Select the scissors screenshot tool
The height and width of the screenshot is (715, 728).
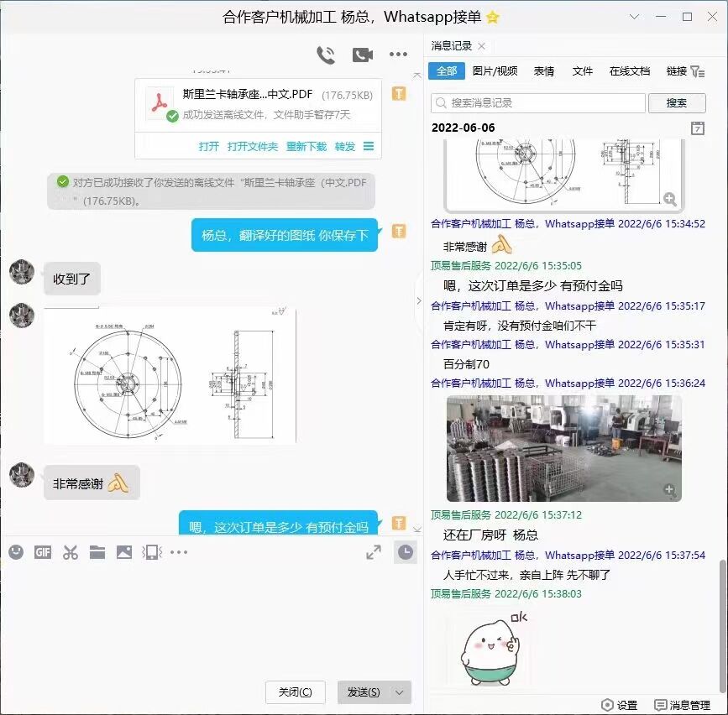[71, 552]
